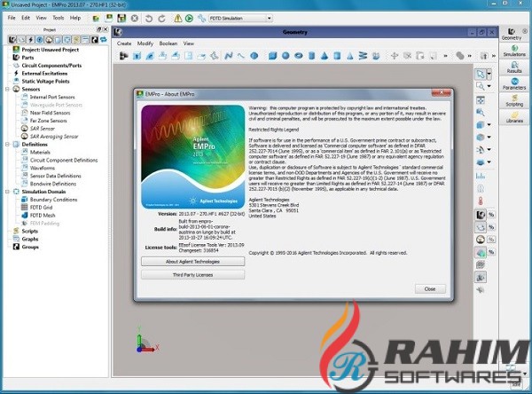This screenshot has height=394, width=532.
Task: Click the bar chart icon in view toolbar
Action: click(x=481, y=176)
